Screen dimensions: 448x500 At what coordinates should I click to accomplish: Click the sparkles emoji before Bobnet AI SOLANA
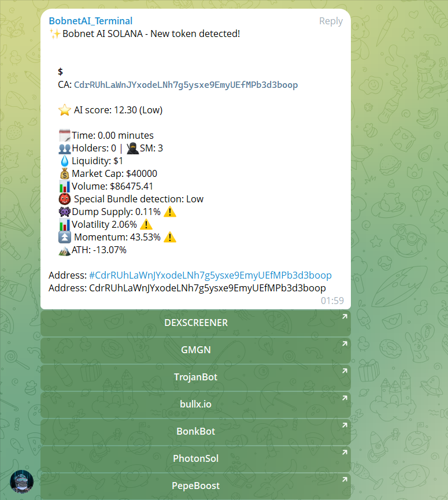tap(55, 34)
